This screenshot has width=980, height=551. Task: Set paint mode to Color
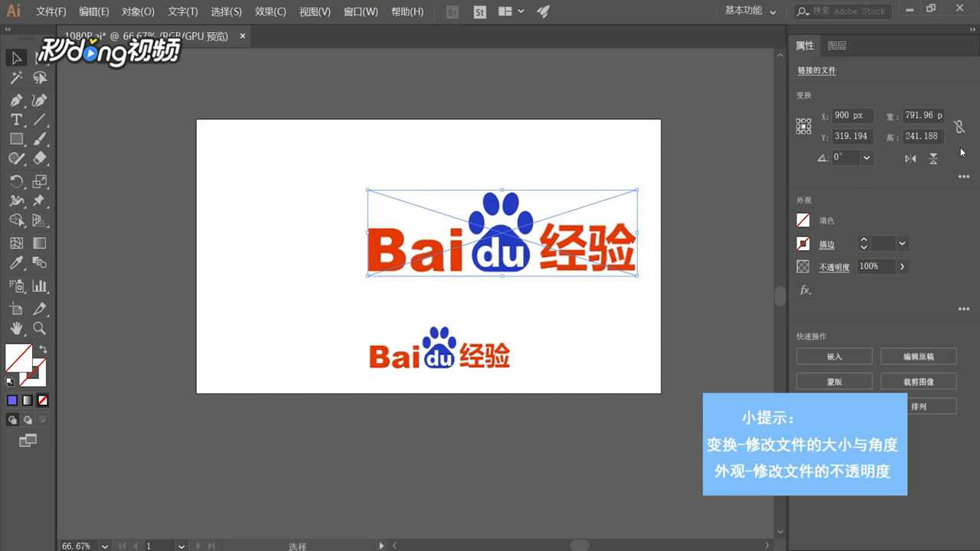12,400
